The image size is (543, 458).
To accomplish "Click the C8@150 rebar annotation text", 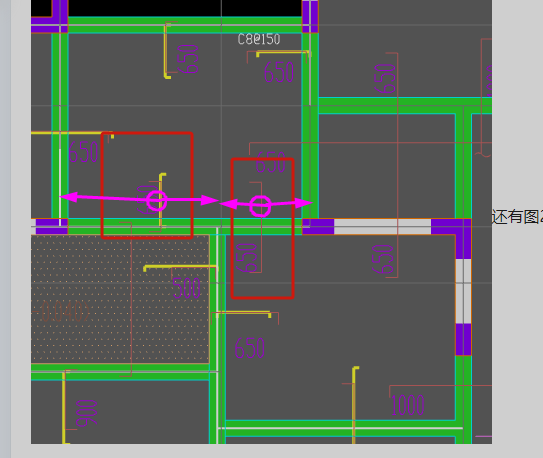I will point(259,39).
